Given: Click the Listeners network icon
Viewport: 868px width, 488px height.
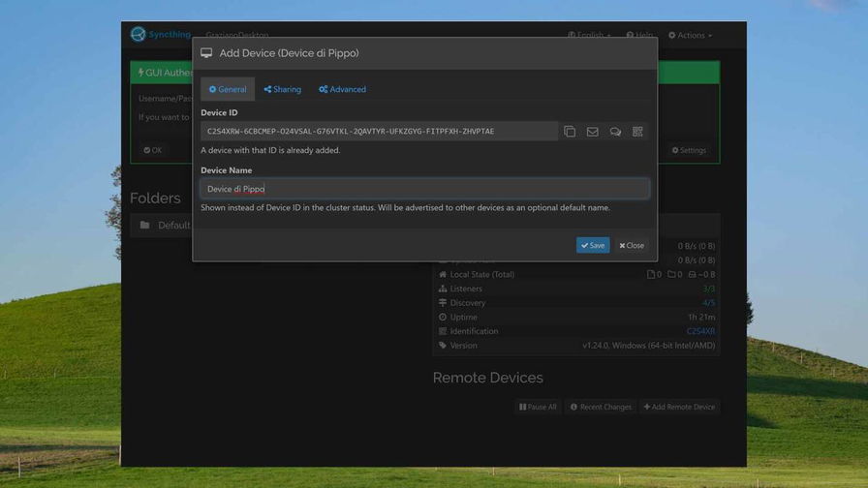Looking at the screenshot, I should click(x=443, y=289).
